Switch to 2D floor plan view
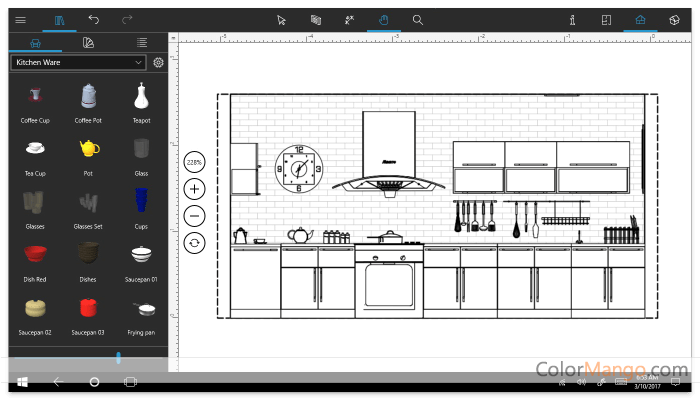Viewport: 700px width, 400px height. [606, 19]
